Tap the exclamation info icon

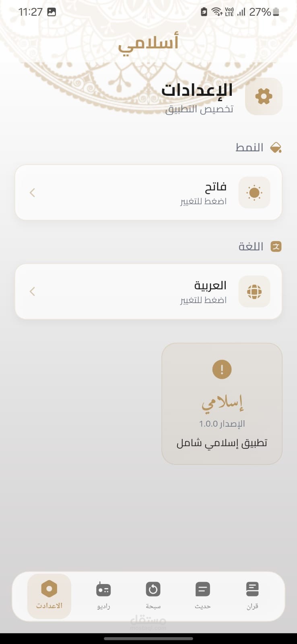click(x=222, y=369)
